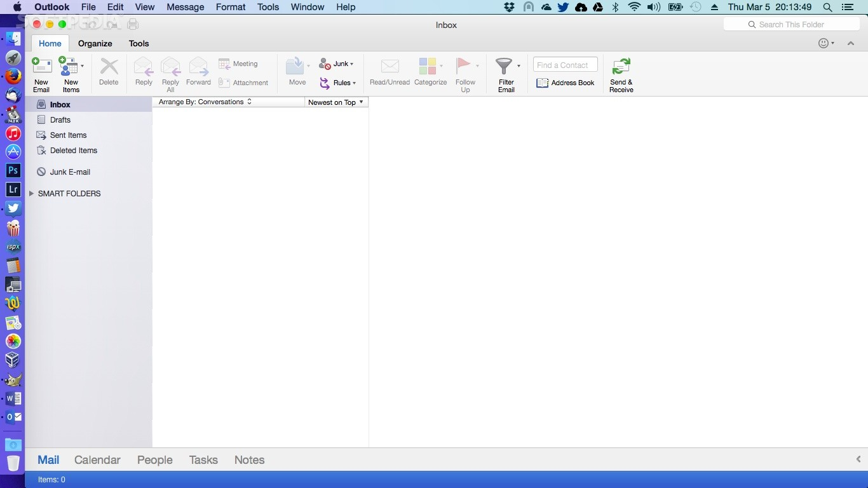Open Word from the Dock

tap(13, 398)
